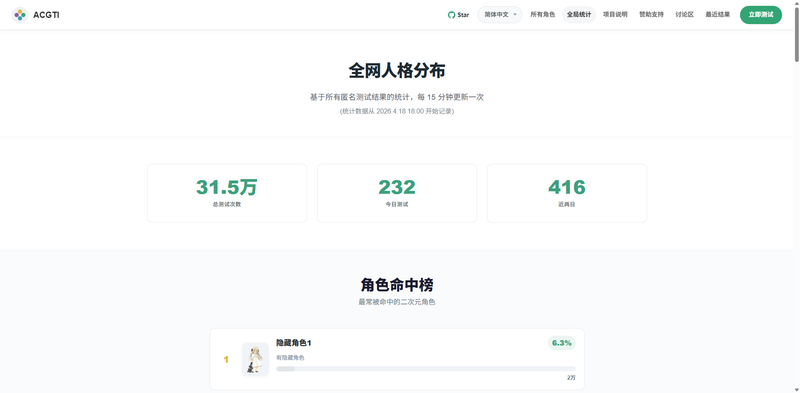Click the ACGTI site title text
Screen dimensions: 800x393
46,15
